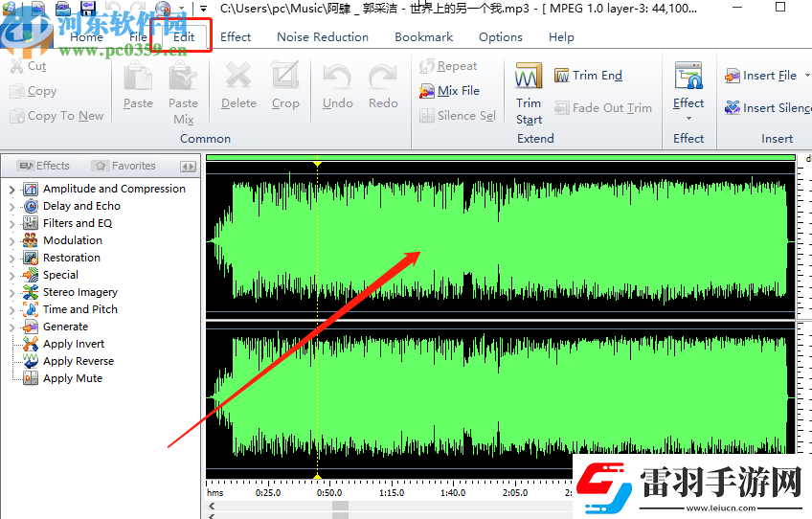Image resolution: width=812 pixels, height=519 pixels.
Task: Switch to the Favorites side panel tab
Action: point(124,166)
